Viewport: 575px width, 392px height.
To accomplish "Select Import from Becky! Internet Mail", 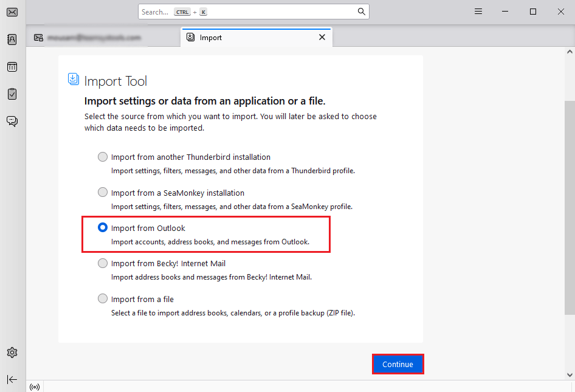I will point(103,263).
